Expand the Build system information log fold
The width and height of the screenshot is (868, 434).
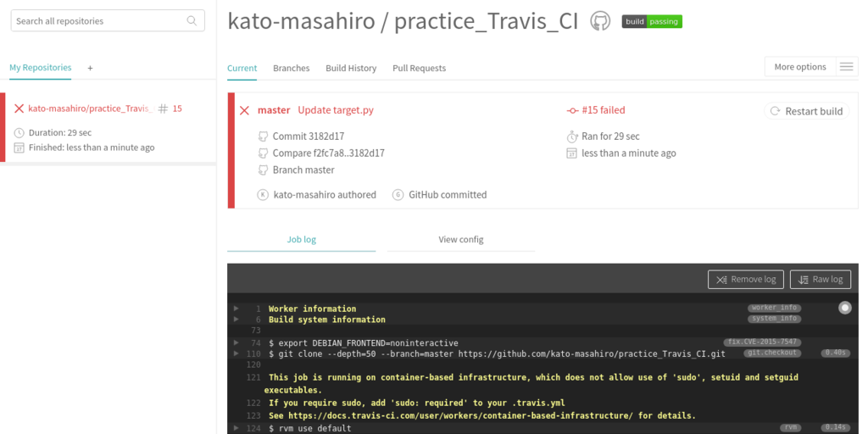236,320
